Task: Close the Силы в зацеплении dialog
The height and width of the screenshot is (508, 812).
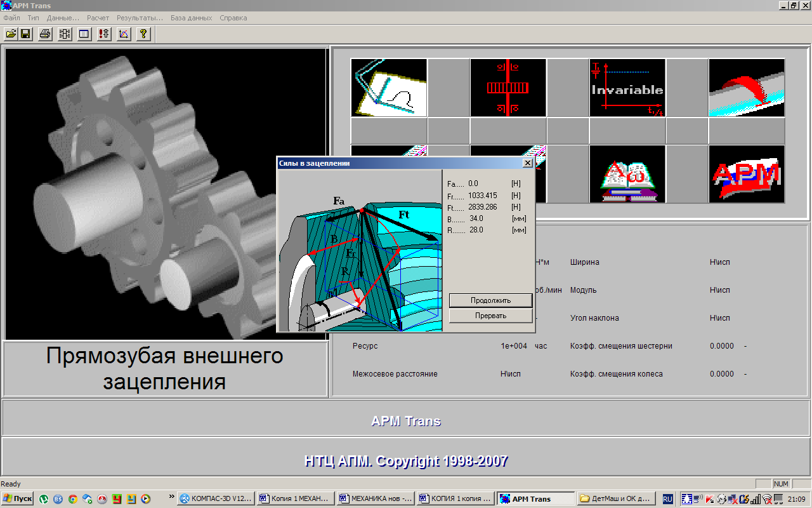Action: (x=527, y=163)
